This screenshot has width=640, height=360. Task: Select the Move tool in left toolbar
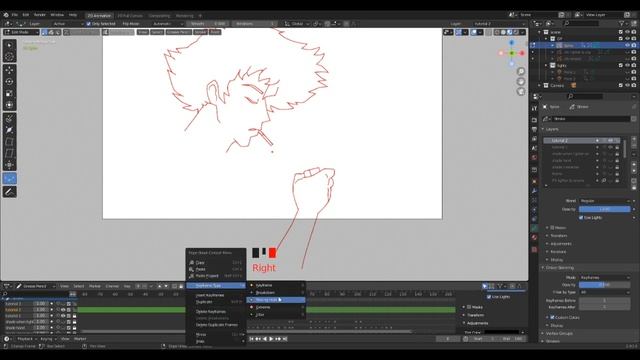(x=9, y=70)
